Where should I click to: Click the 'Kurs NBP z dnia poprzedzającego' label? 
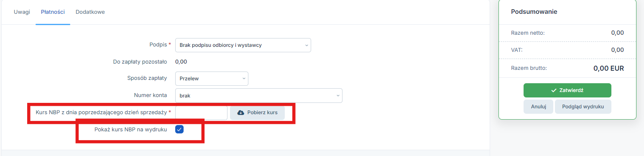click(x=101, y=112)
